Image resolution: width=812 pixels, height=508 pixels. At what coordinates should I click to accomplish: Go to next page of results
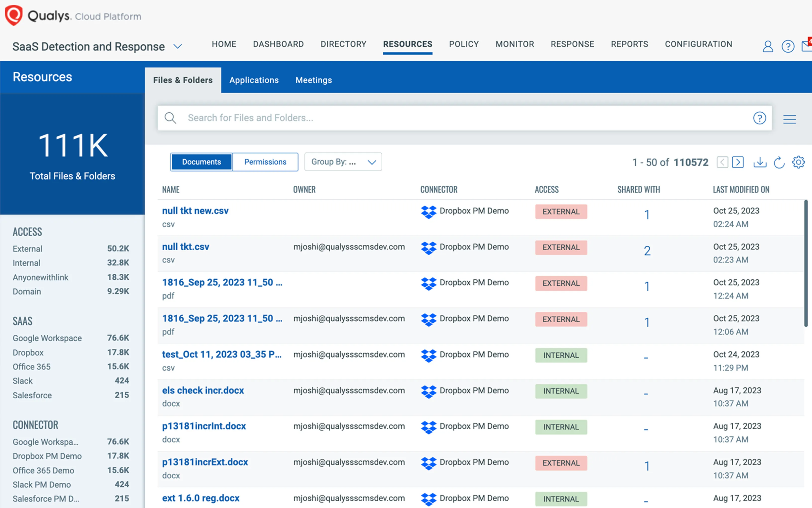738,162
